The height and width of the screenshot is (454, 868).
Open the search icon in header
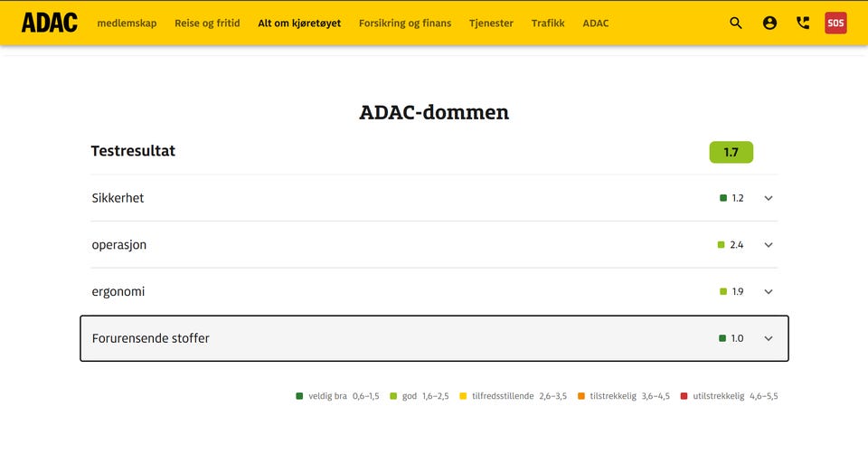(x=736, y=23)
